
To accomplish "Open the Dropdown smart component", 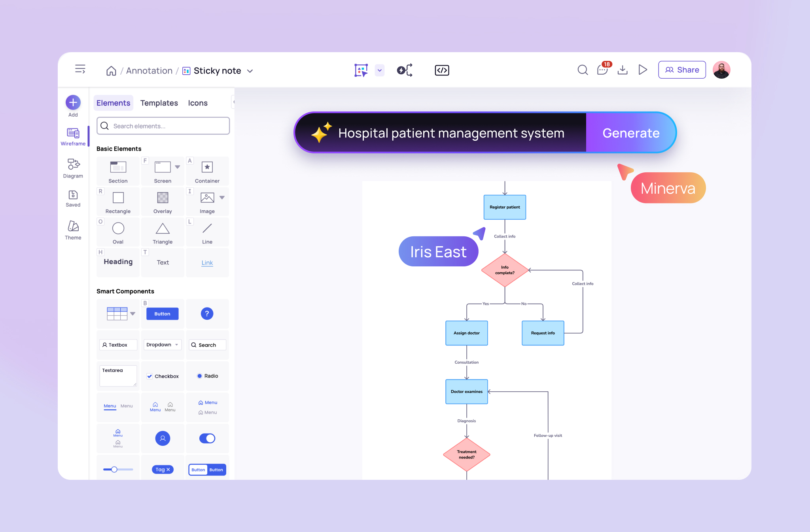I will (x=162, y=344).
